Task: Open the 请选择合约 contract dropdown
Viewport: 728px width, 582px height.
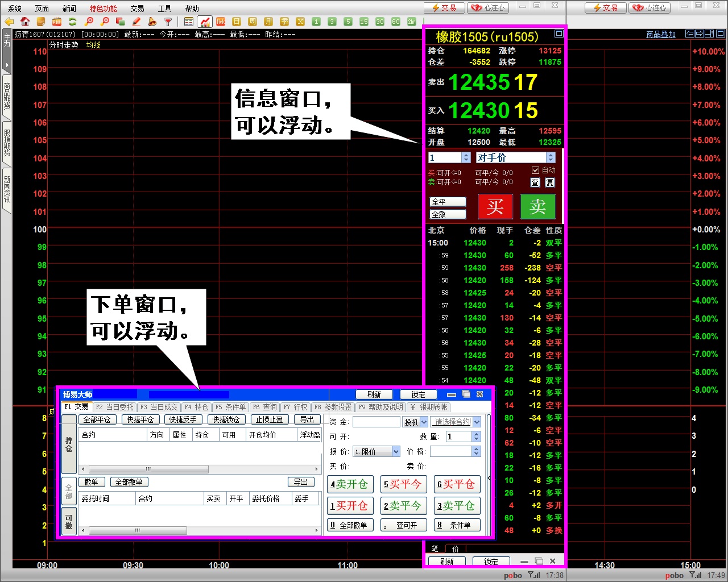Action: 477,422
